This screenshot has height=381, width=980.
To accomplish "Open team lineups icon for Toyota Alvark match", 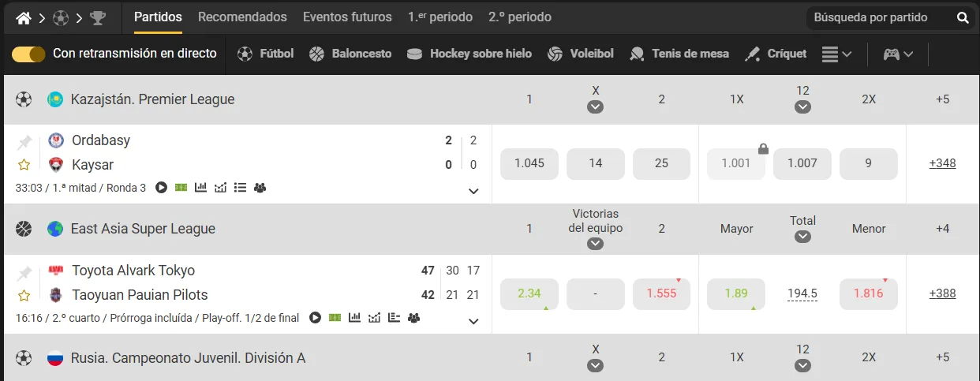I will (413, 318).
